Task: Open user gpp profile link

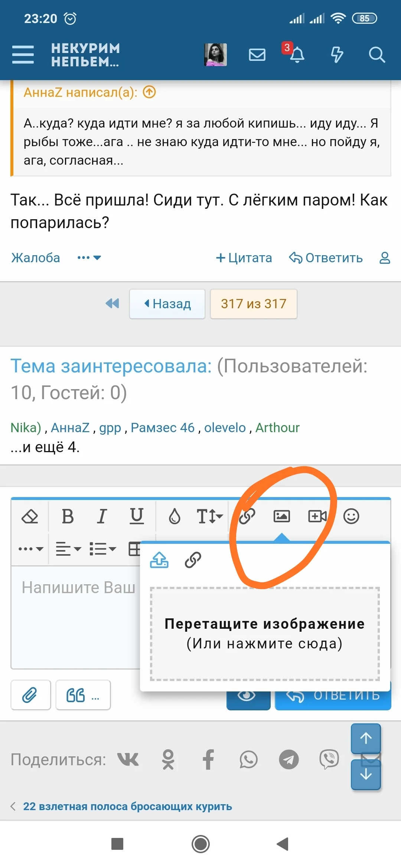Action: click(110, 428)
